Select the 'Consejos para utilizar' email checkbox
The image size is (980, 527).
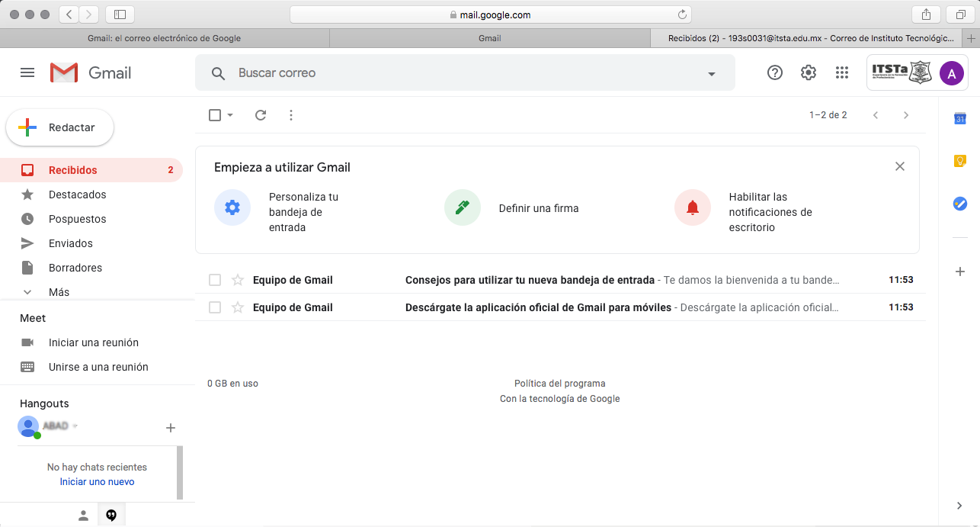click(x=215, y=280)
